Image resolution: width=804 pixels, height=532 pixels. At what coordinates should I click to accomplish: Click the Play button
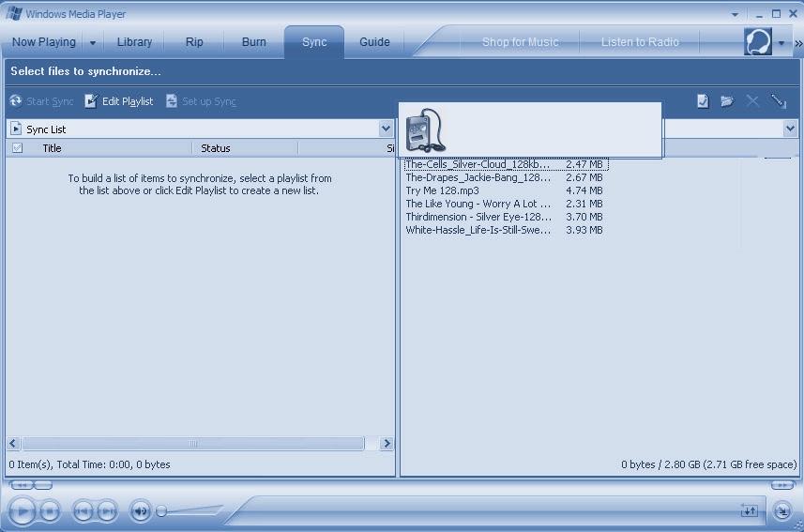click(x=23, y=511)
